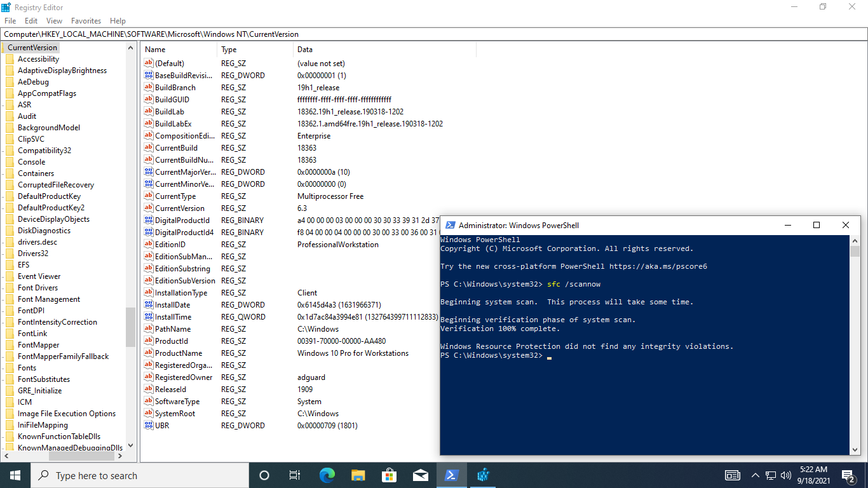Click the Fonts key folder icon
Viewport: 868px width, 488px height.
point(10,368)
